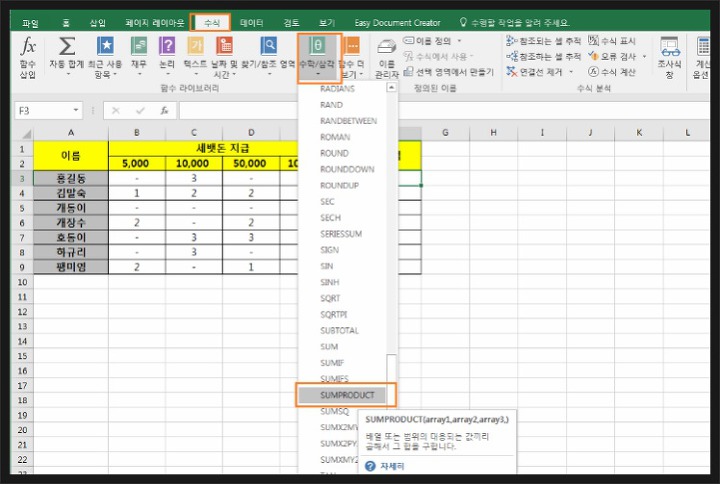
Task: Click the formula bar enter checkmark icon
Action: pyautogui.click(x=140, y=111)
